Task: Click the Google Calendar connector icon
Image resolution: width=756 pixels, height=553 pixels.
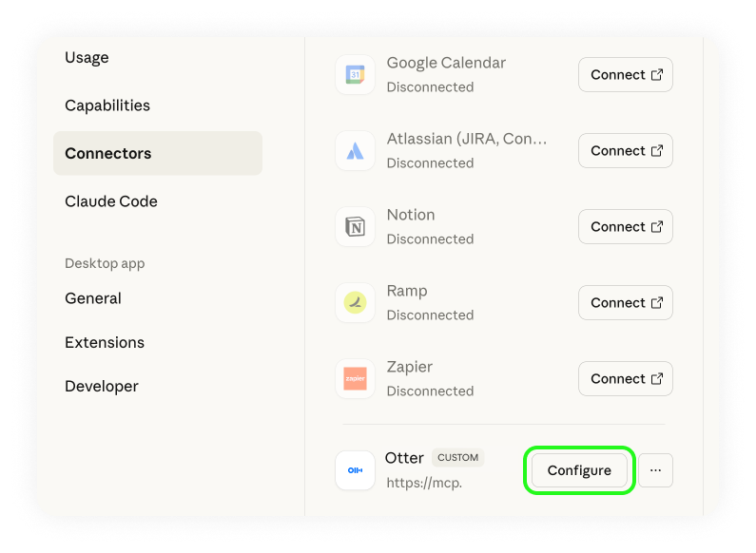Action: tap(355, 75)
